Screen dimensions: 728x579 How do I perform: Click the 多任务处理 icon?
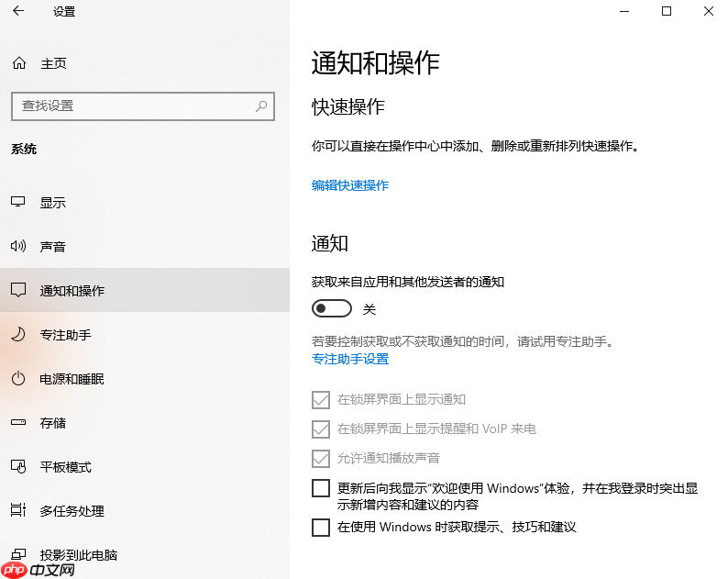(18, 510)
